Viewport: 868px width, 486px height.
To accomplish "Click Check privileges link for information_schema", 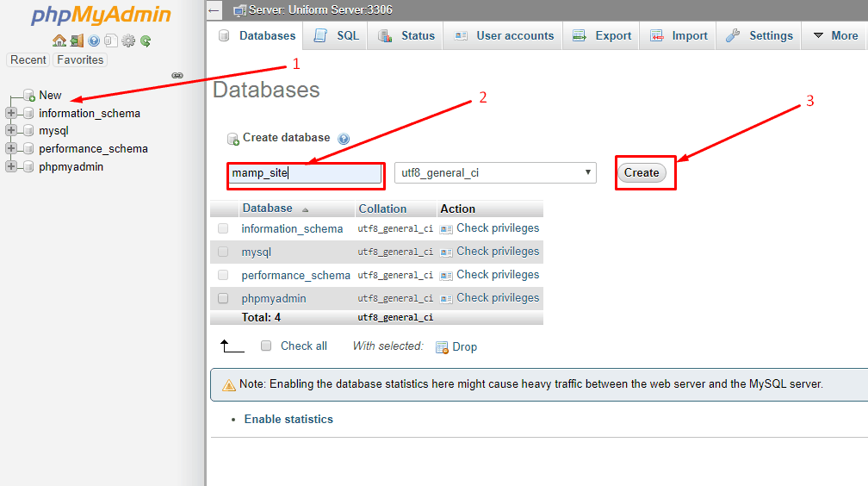I will (x=498, y=228).
